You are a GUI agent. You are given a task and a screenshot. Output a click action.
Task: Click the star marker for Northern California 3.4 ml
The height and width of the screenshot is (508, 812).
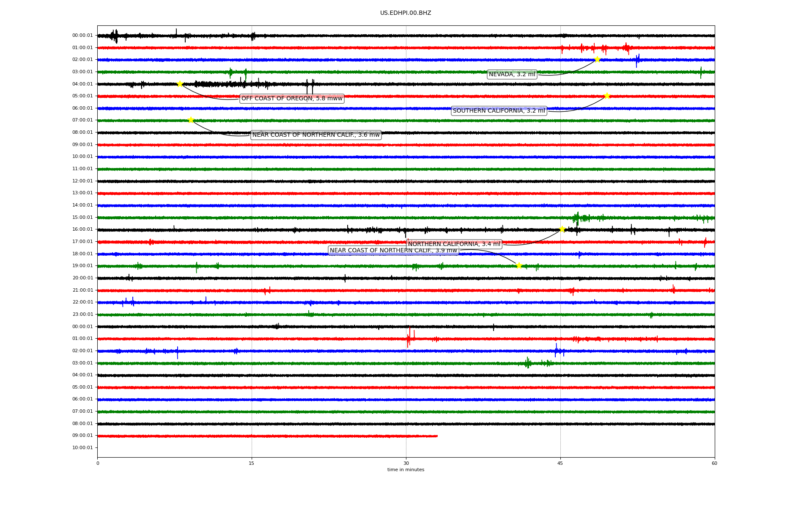click(x=562, y=229)
